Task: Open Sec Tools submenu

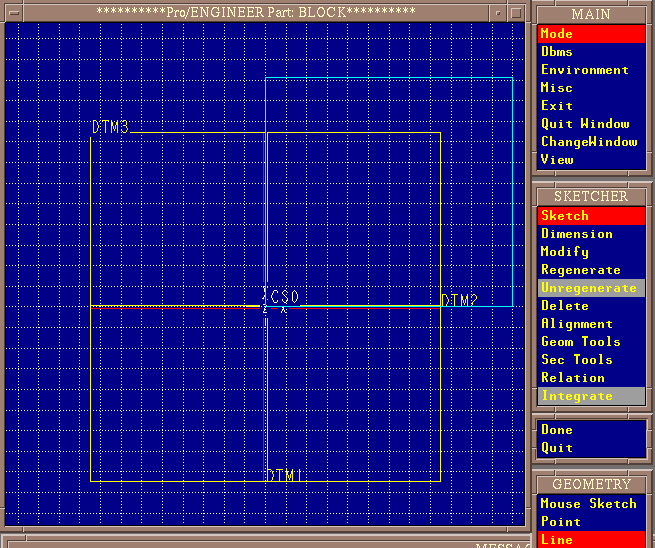Action: [591, 360]
